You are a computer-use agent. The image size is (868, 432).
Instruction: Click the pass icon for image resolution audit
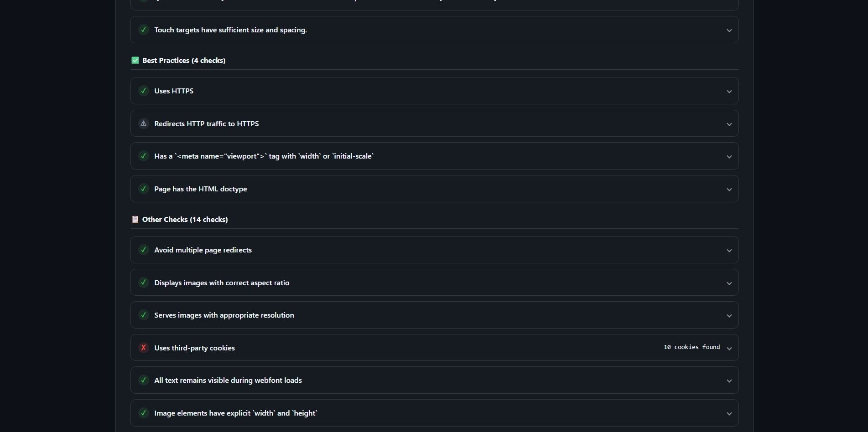[144, 315]
